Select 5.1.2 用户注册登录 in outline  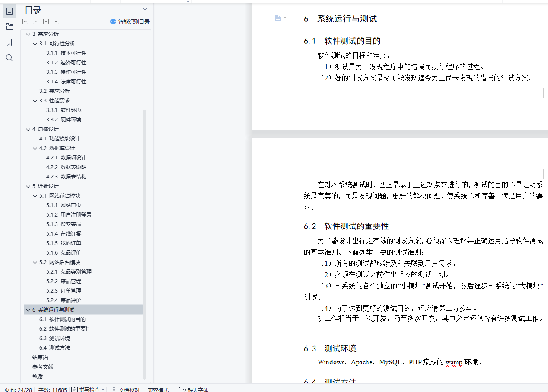[x=69, y=215]
